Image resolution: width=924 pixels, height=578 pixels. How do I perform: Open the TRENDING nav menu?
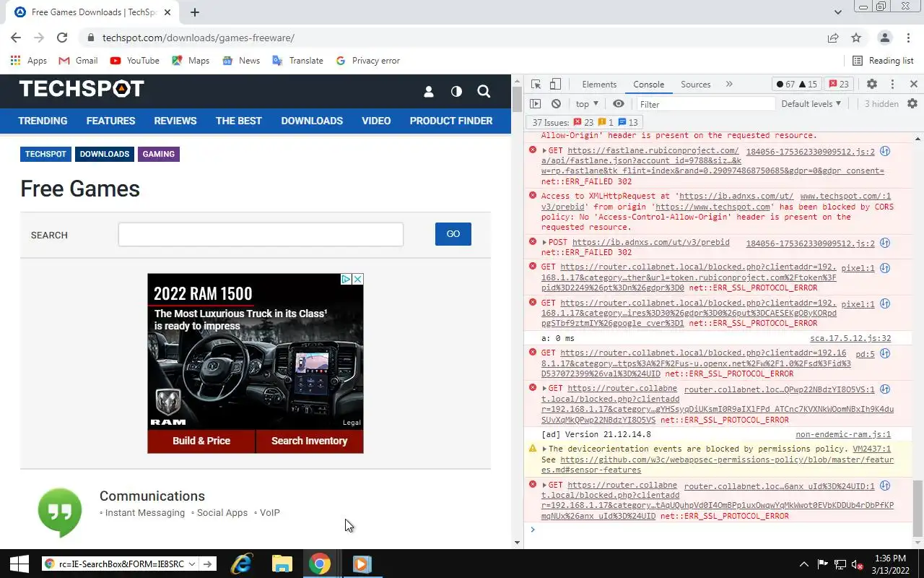point(43,121)
